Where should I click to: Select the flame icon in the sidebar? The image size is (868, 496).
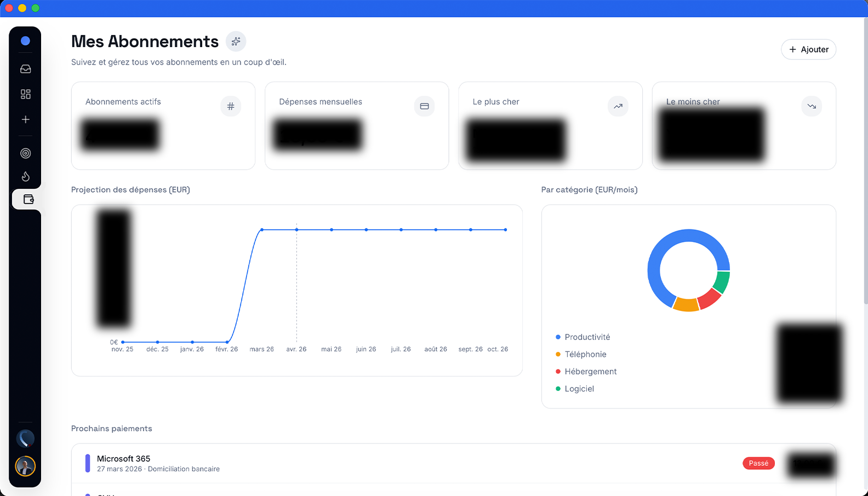(25, 176)
